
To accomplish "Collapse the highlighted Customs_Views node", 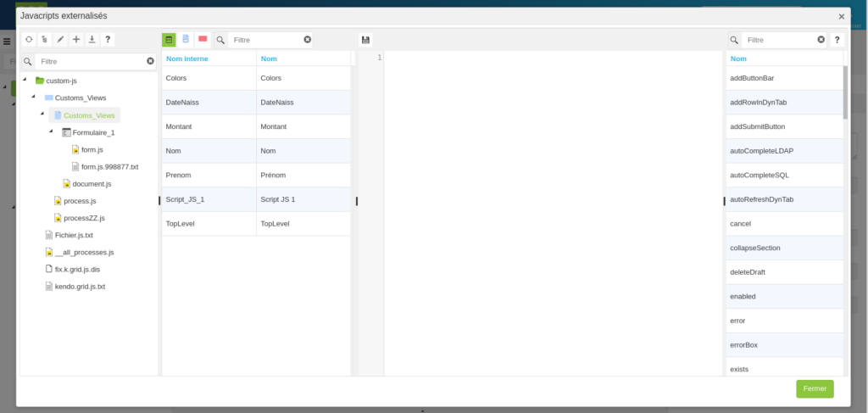I will click(x=42, y=114).
